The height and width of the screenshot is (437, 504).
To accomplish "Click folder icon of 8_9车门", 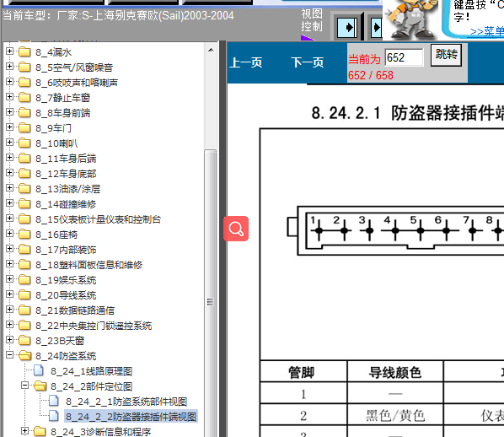I will pyautogui.click(x=24, y=127).
